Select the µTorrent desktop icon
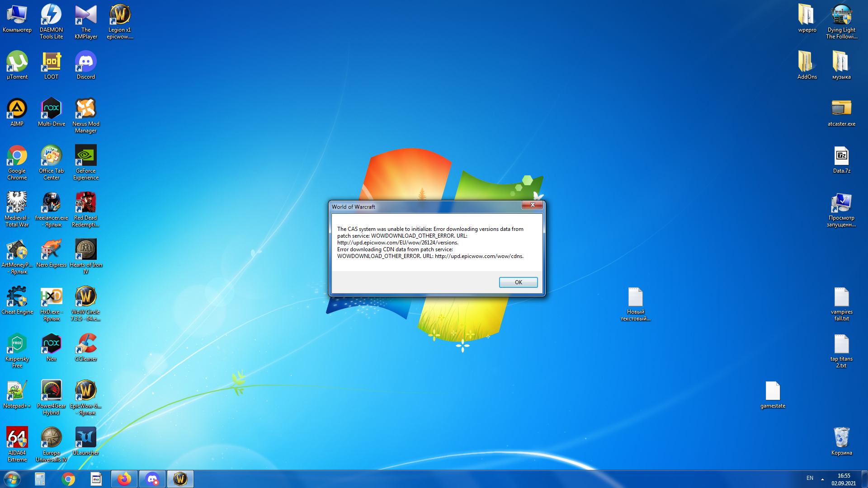868x488 pixels. pyautogui.click(x=17, y=66)
